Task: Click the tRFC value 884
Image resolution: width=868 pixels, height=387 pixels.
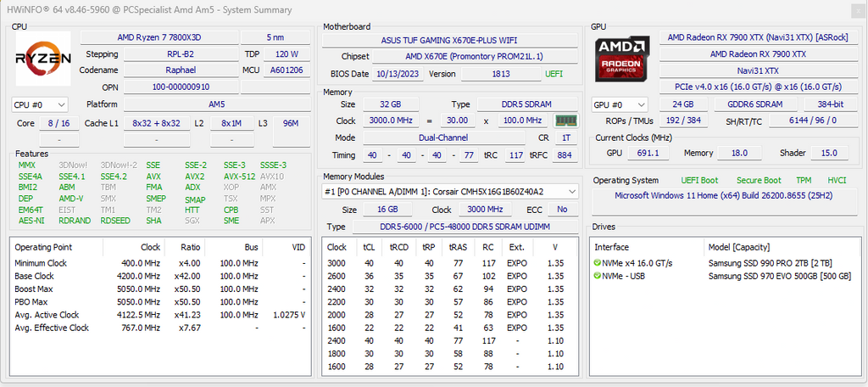Action: [x=565, y=155]
